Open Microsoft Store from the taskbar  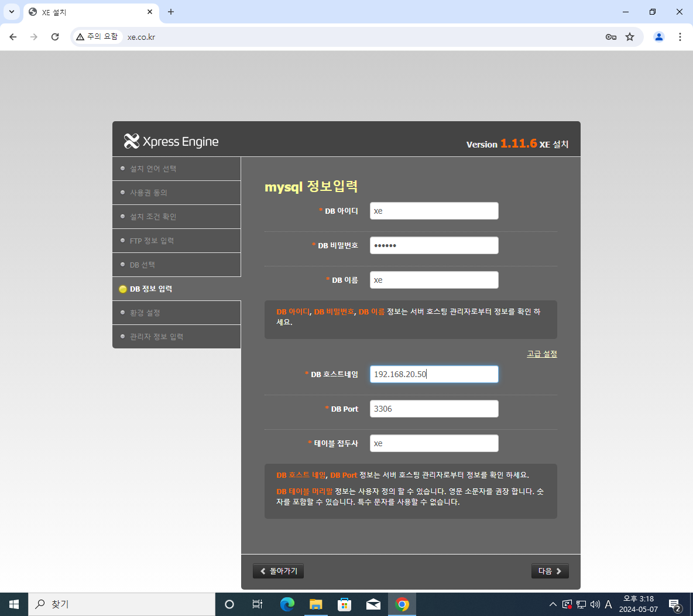click(344, 604)
